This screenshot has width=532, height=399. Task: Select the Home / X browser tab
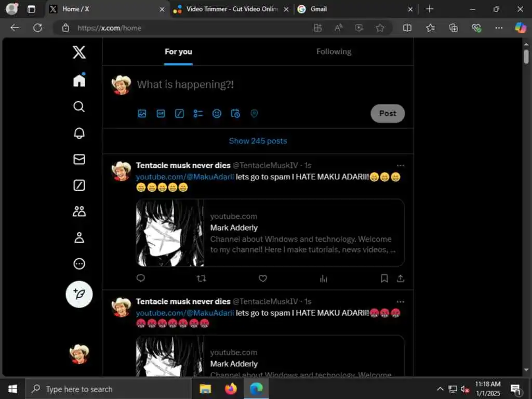[107, 9]
